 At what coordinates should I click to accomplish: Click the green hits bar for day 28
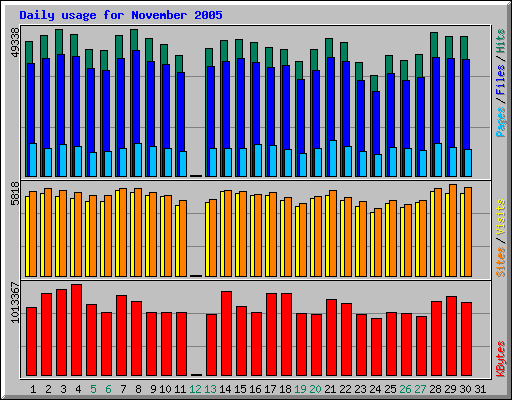(434, 45)
